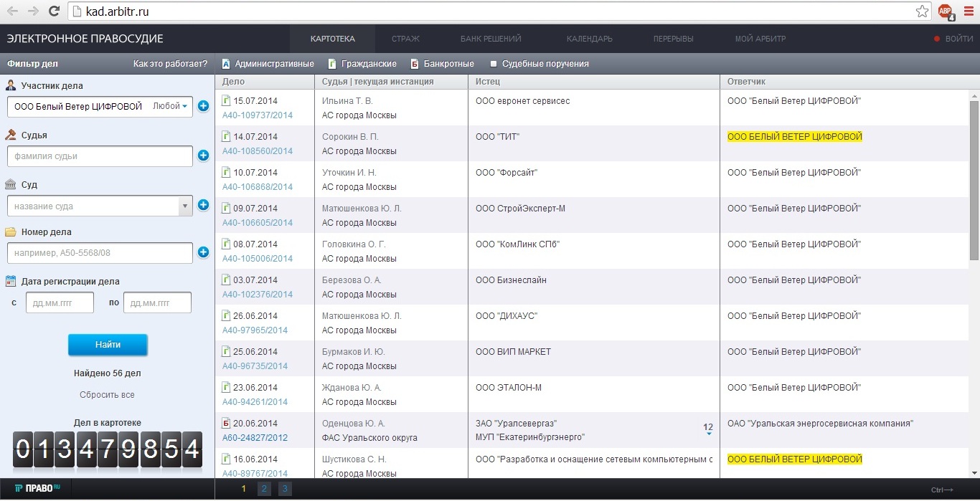Open the Страж tab
The height and width of the screenshot is (501, 980).
pyautogui.click(x=405, y=39)
